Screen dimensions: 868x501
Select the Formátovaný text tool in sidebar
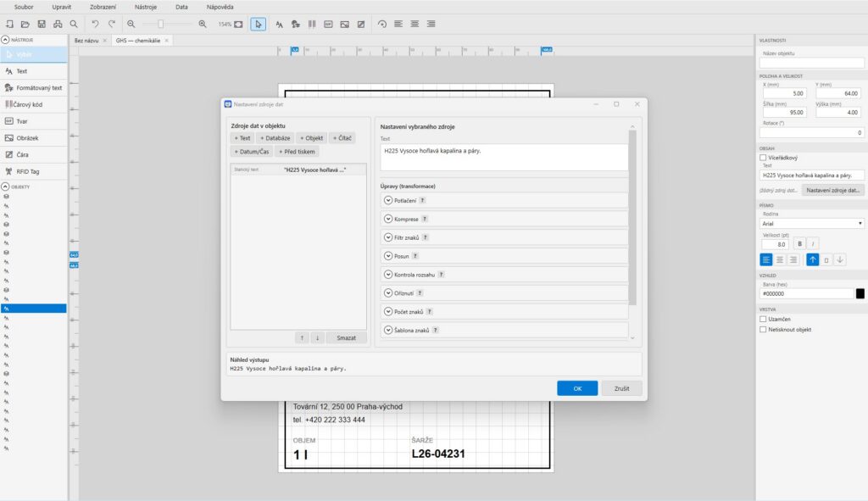click(x=33, y=87)
